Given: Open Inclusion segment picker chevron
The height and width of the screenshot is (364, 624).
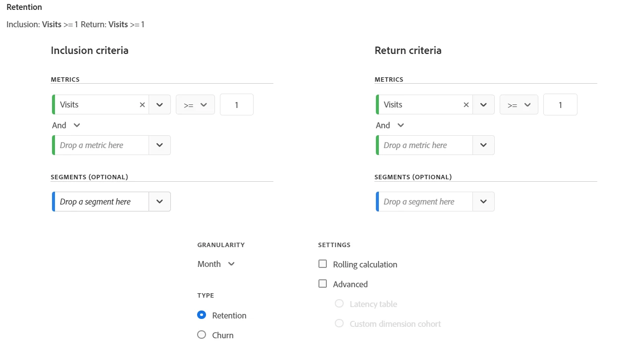Looking at the screenshot, I should pyautogui.click(x=159, y=202).
